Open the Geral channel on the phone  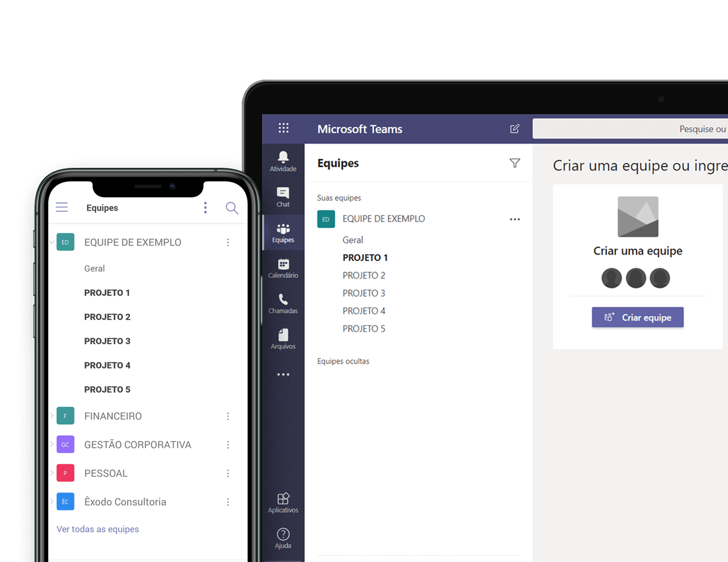95,268
